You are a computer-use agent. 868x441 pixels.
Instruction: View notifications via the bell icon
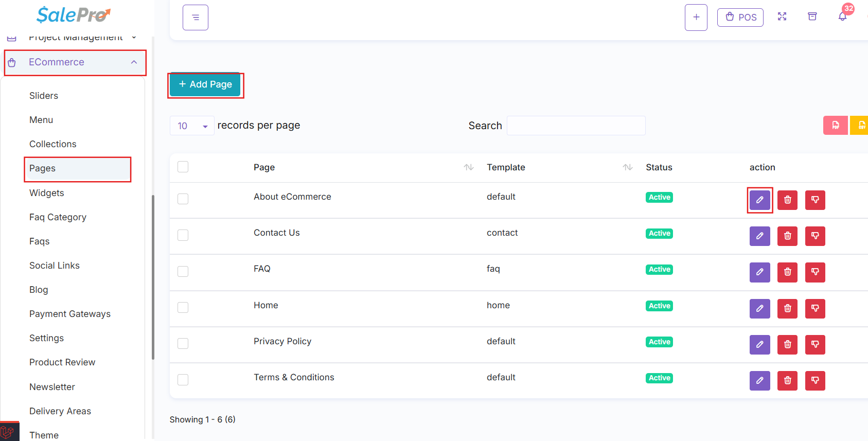[x=842, y=16]
